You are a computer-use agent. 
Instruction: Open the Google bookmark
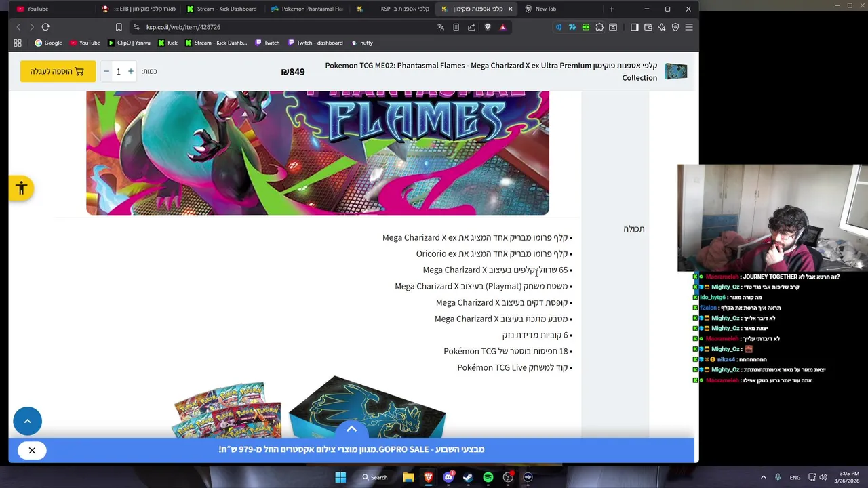click(x=48, y=43)
